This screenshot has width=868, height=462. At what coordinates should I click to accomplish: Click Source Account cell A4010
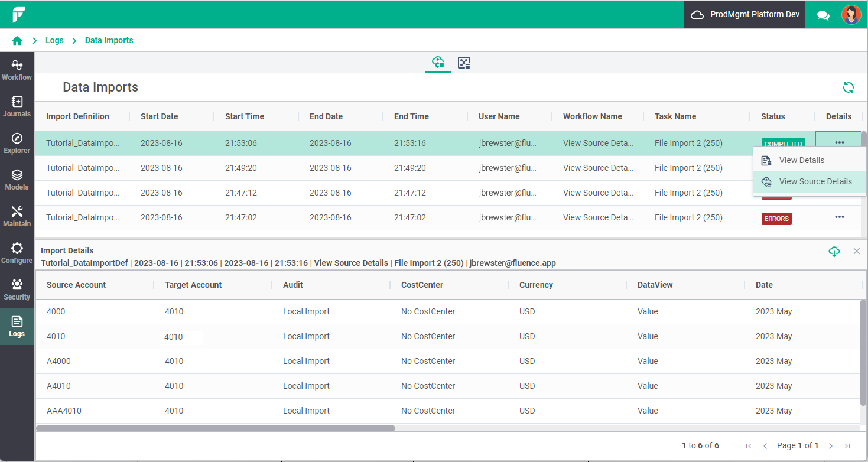tap(58, 386)
